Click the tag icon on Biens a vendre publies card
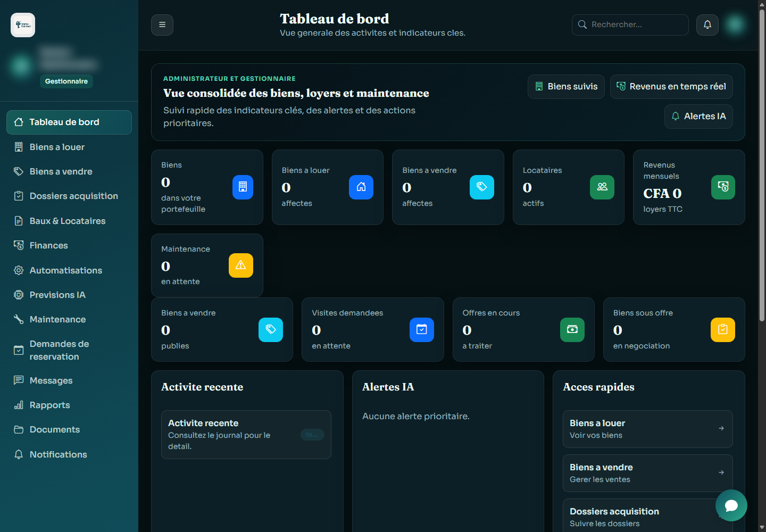 pyautogui.click(x=271, y=330)
